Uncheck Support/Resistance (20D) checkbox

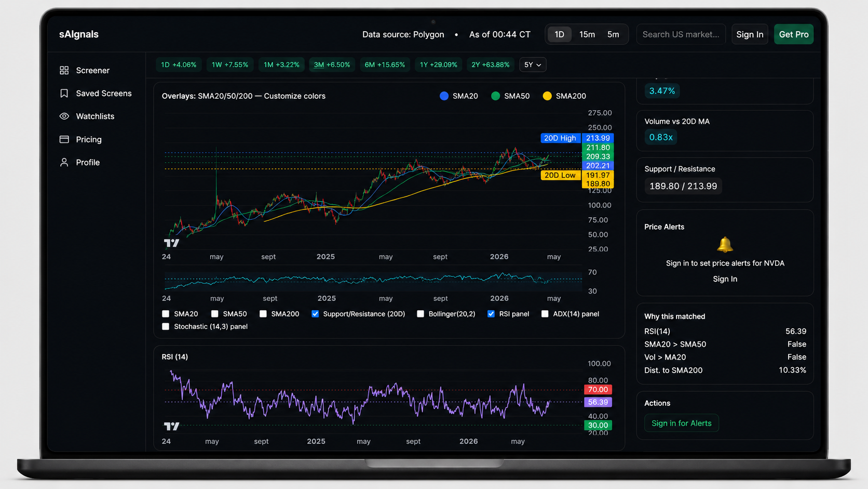315,314
